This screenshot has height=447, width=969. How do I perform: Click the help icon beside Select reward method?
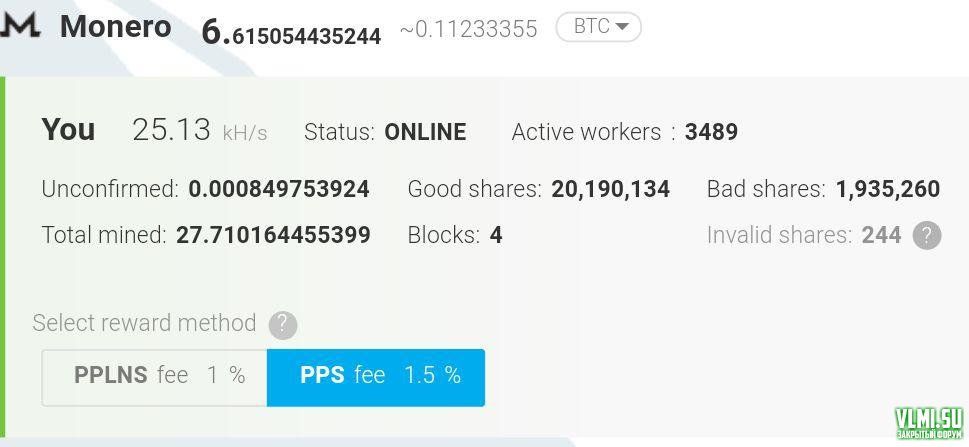pyautogui.click(x=283, y=324)
